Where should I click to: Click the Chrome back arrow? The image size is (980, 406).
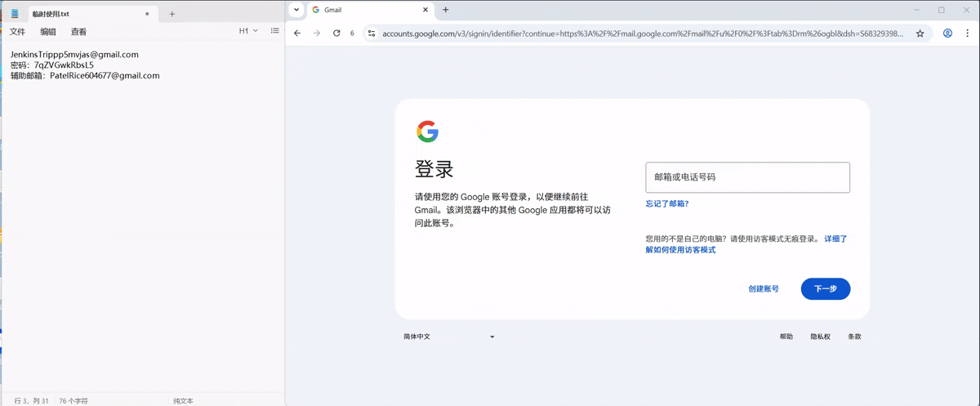pos(297,33)
